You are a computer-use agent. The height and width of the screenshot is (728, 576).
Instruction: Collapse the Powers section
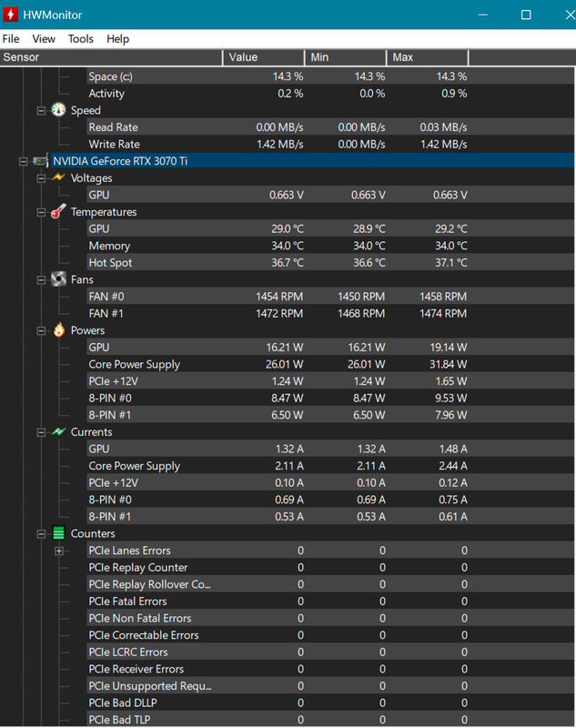(41, 330)
